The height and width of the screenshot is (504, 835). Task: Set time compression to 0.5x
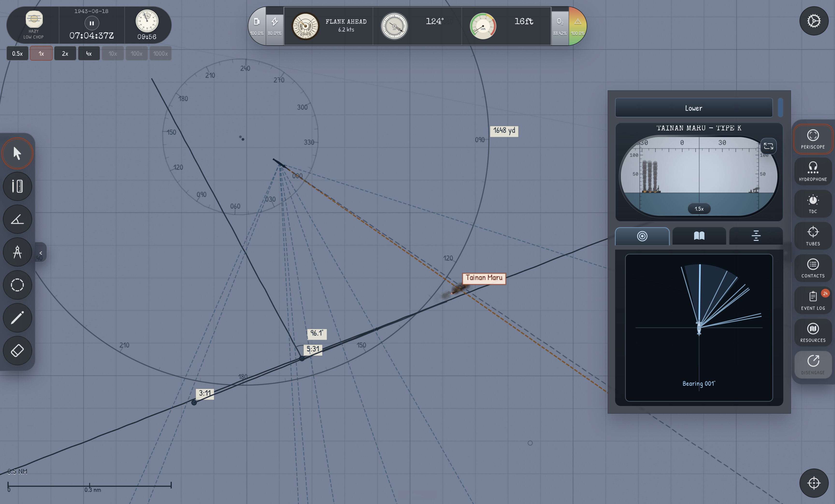tap(17, 54)
